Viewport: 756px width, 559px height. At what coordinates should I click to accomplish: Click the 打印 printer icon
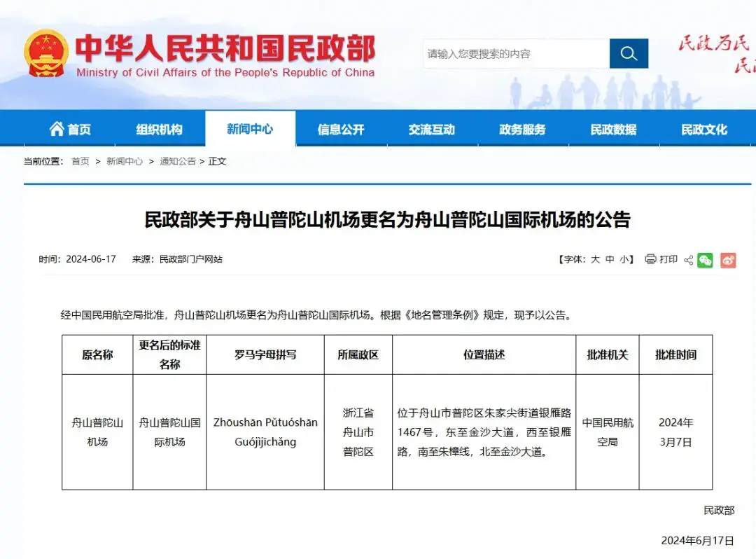point(650,260)
